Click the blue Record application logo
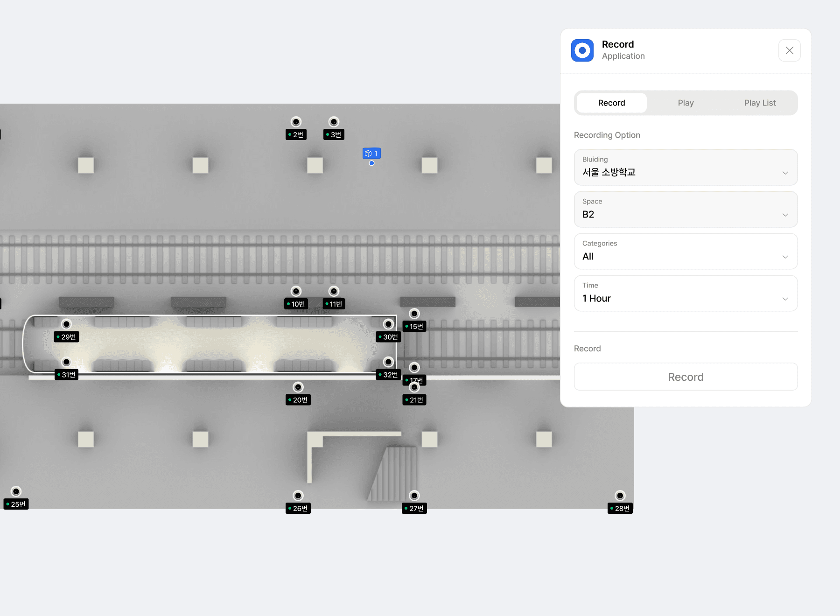 point(582,50)
